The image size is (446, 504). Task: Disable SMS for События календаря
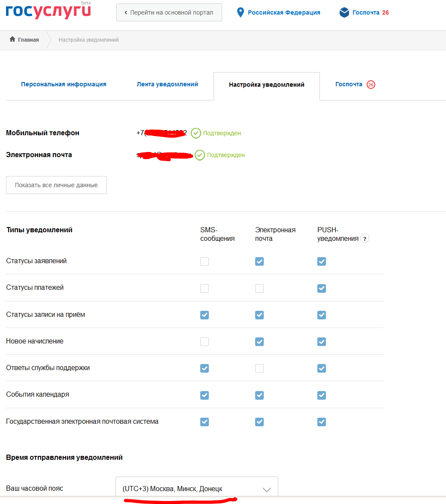pyautogui.click(x=205, y=395)
